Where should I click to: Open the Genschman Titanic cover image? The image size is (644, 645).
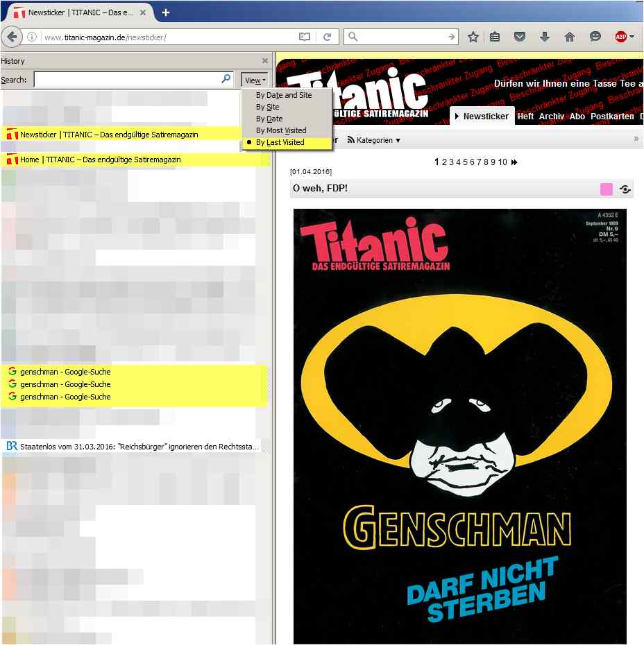pyautogui.click(x=459, y=426)
